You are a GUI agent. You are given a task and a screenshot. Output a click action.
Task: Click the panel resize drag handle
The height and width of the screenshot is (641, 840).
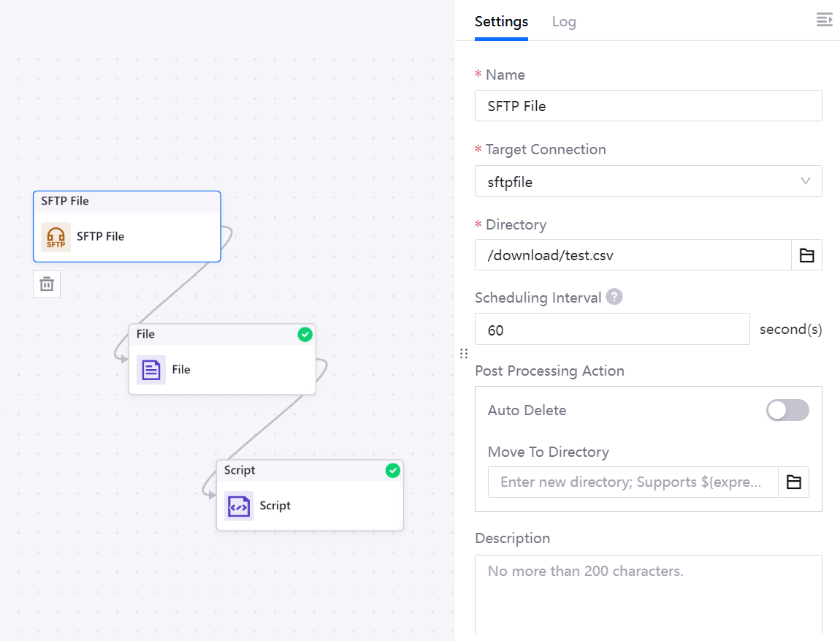464,354
